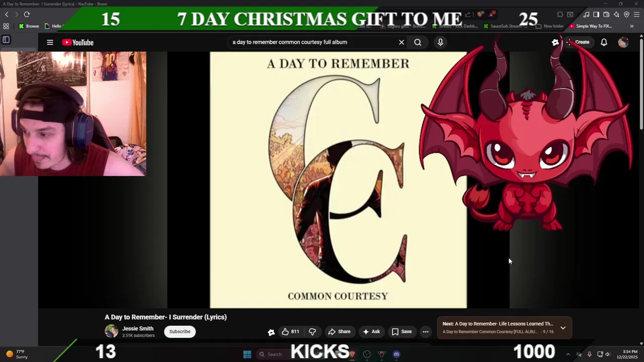The width and height of the screenshot is (644, 362).
Task: Open the account avatar menu
Action: (623, 42)
